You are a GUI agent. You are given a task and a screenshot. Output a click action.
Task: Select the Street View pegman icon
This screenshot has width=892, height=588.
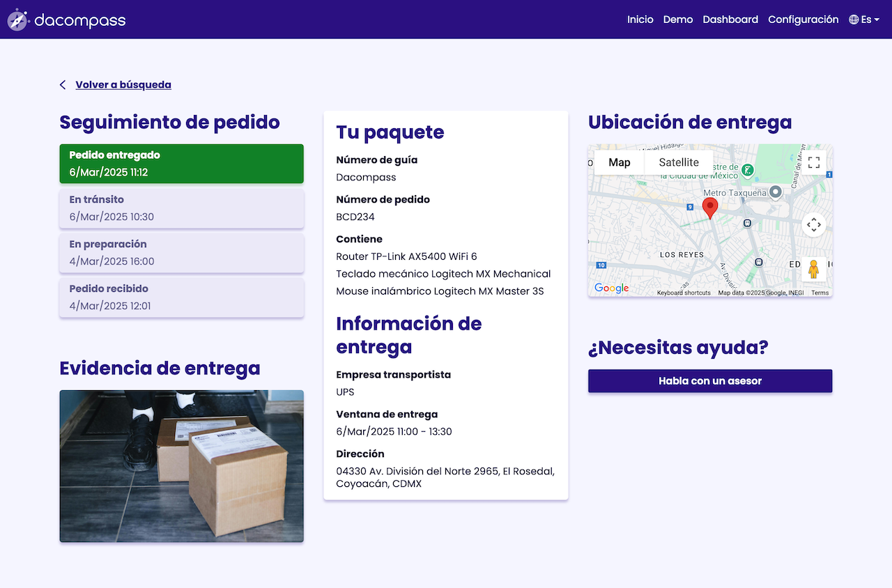pyautogui.click(x=813, y=269)
